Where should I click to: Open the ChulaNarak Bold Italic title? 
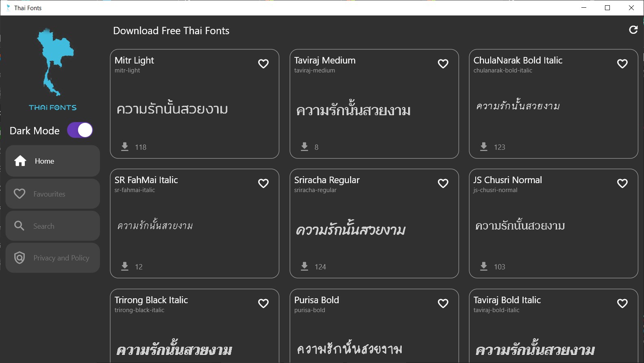pos(518,60)
